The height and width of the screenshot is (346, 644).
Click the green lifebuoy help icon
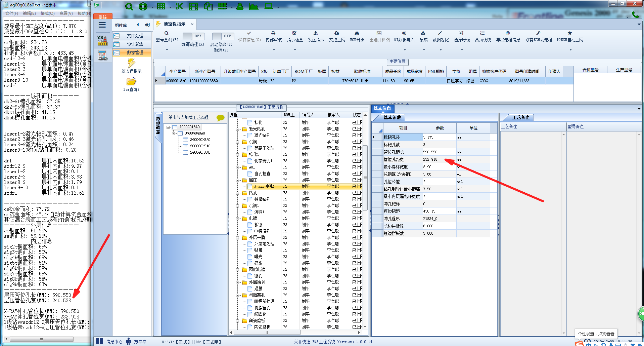pyautogui.click(x=143, y=6)
